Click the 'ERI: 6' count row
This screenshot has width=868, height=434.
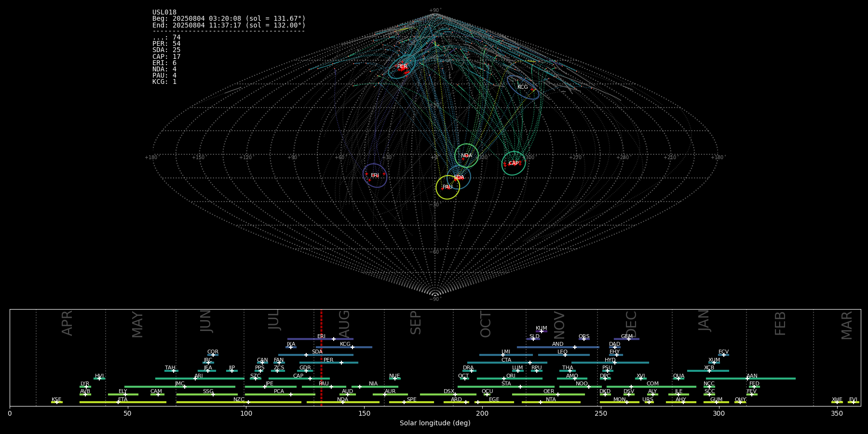pos(164,63)
